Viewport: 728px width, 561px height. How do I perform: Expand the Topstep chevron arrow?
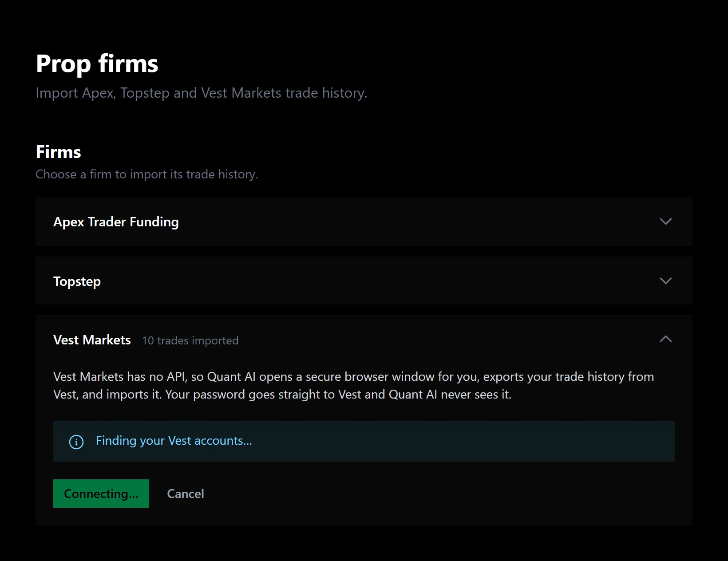[x=665, y=281]
